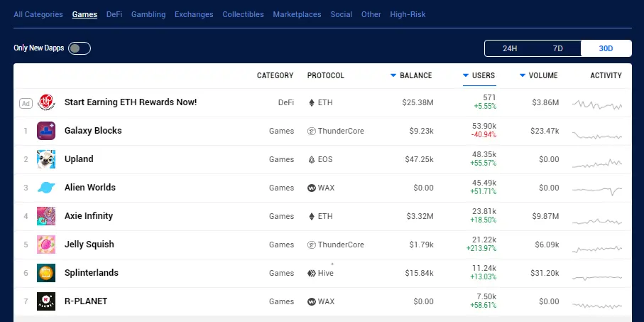Sort by the VOLUME column arrow
This screenshot has height=322, width=644.
pos(523,75)
